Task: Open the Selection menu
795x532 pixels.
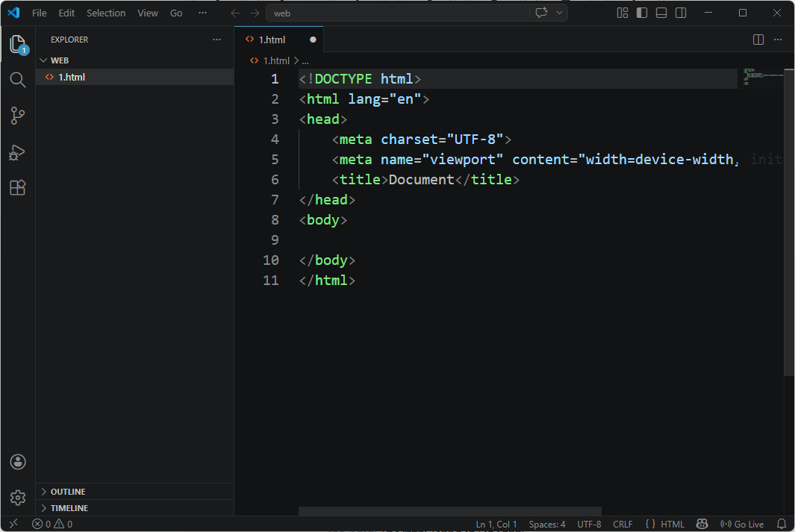Action: [106, 13]
